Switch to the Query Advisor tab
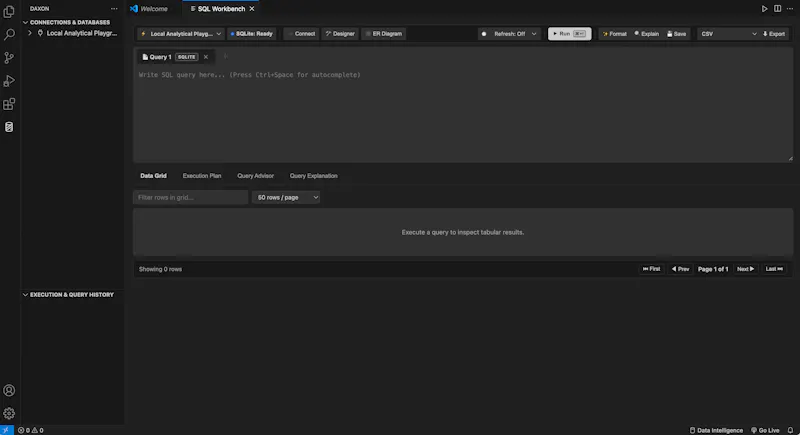Viewport: 800px width, 435px height. [x=256, y=175]
